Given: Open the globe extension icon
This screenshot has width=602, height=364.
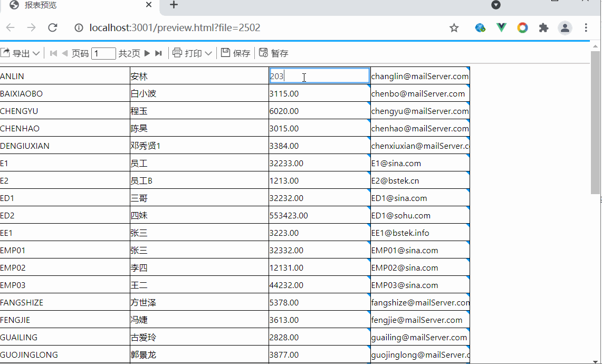Looking at the screenshot, I should [480, 27].
